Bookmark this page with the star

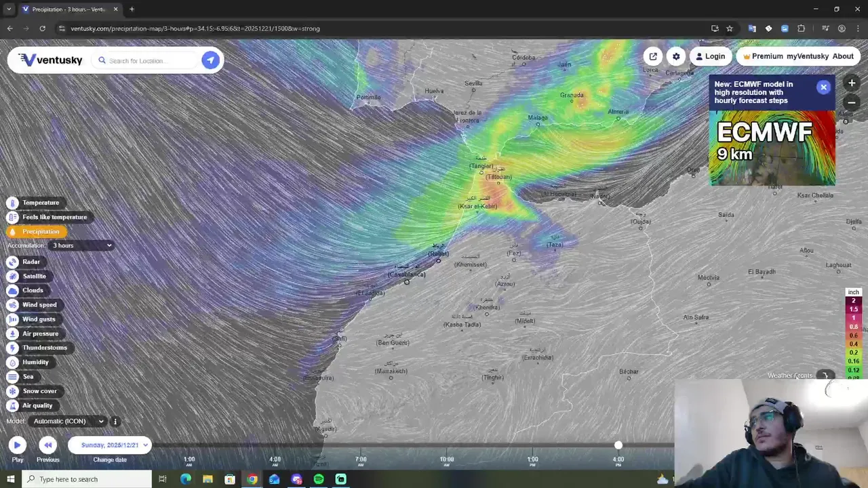click(730, 28)
